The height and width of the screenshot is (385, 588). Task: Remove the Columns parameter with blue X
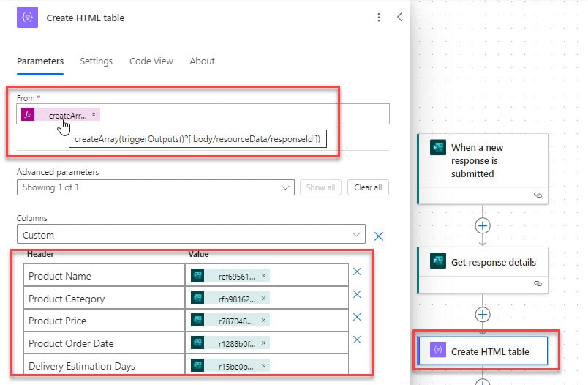tap(379, 236)
